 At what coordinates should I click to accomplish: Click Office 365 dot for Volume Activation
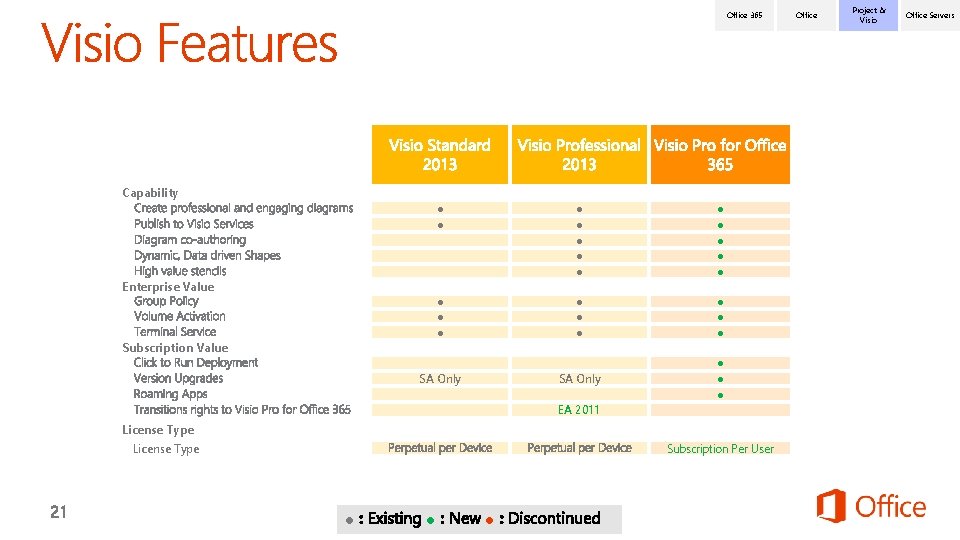pyautogui.click(x=720, y=318)
